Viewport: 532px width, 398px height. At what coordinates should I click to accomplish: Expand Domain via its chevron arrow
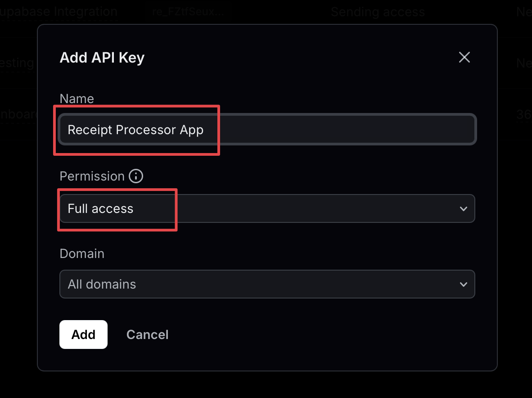tap(464, 285)
